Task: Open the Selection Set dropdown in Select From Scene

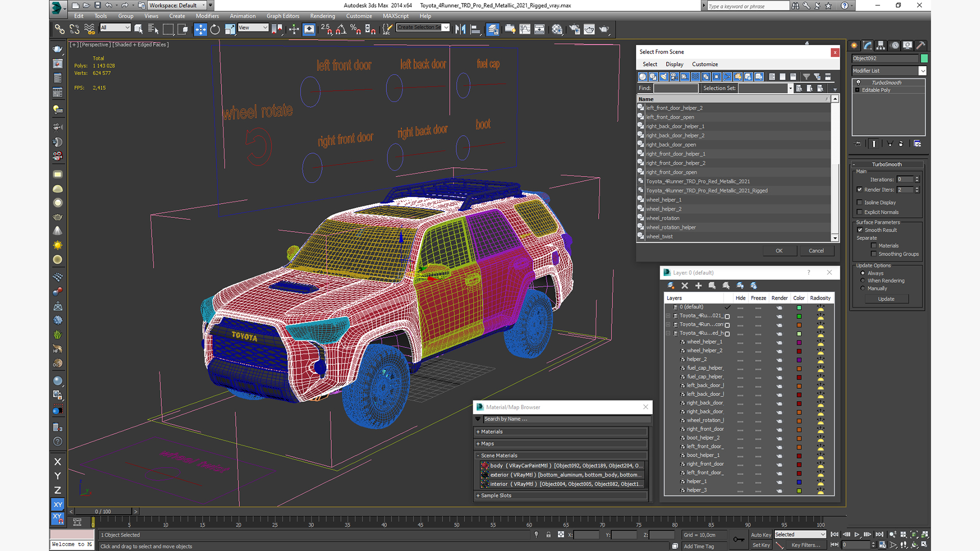Action: pos(790,88)
